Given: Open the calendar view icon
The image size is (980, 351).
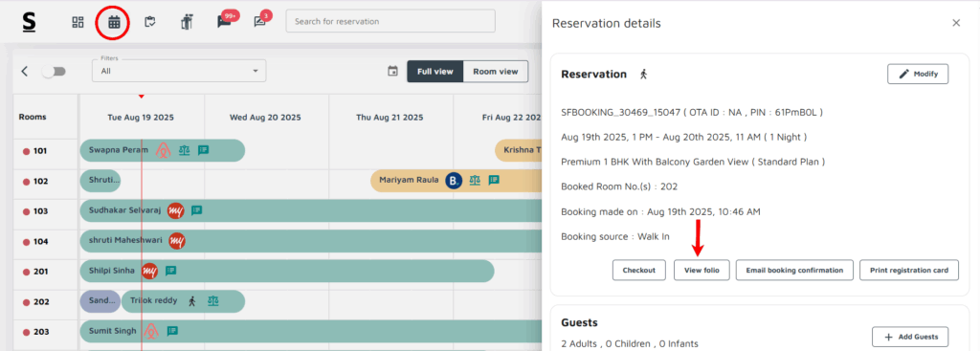Looking at the screenshot, I should [114, 23].
